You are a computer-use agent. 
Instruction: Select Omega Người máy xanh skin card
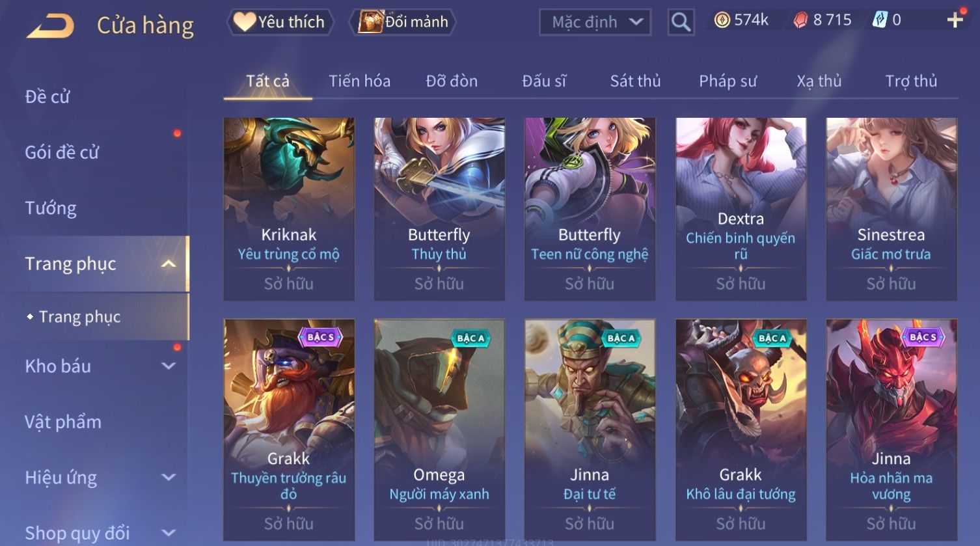tap(439, 430)
